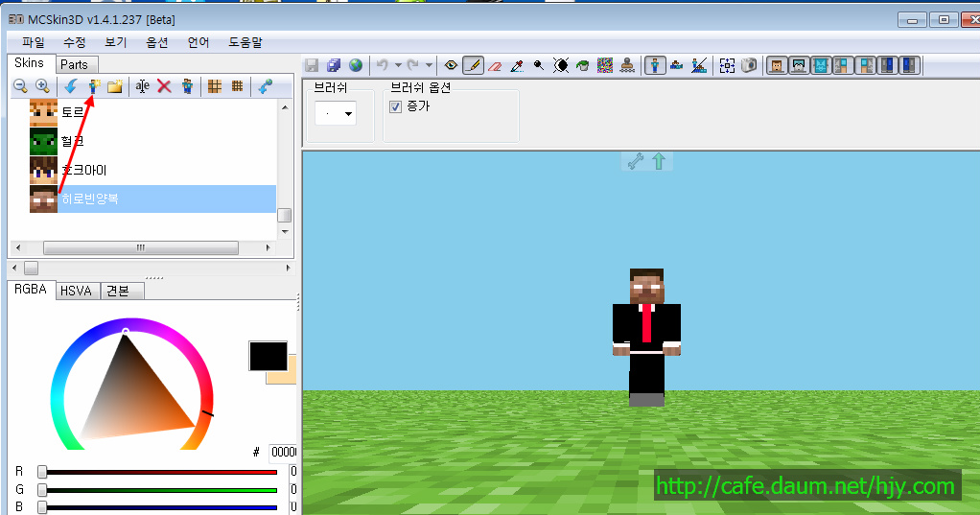Switch to the HSVA tab
Viewport: 980px width, 515px height.
coord(77,291)
